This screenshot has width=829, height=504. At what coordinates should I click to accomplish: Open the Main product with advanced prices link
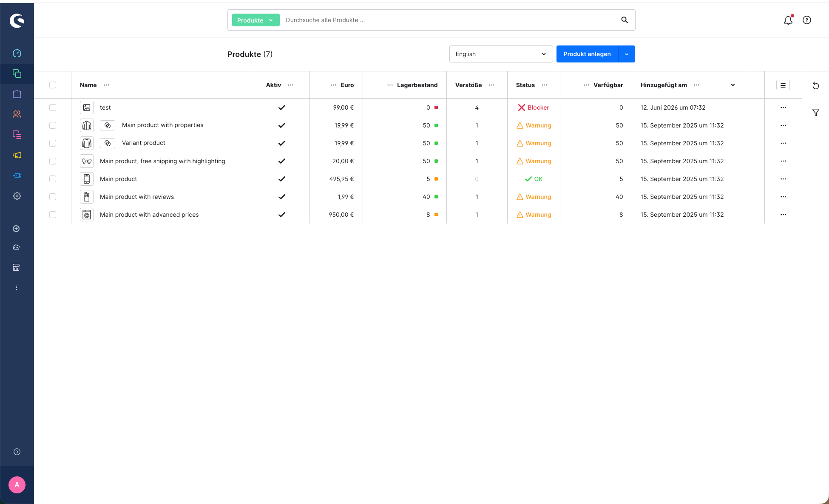point(149,215)
